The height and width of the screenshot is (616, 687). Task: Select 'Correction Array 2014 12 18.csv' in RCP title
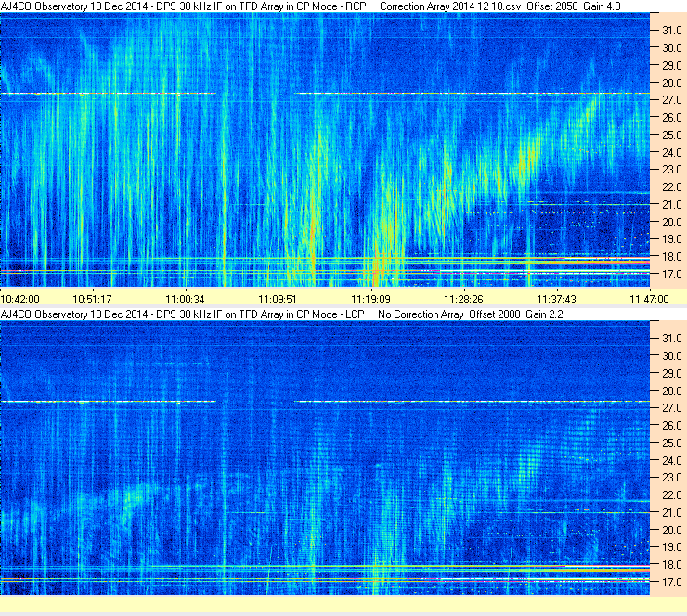tap(450, 6)
